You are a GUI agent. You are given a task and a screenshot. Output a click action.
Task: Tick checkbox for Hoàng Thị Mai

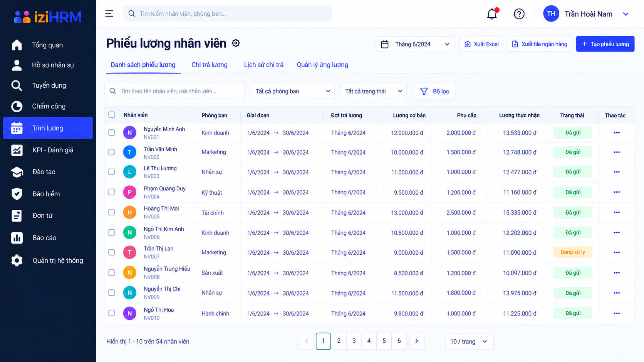pos(112,212)
